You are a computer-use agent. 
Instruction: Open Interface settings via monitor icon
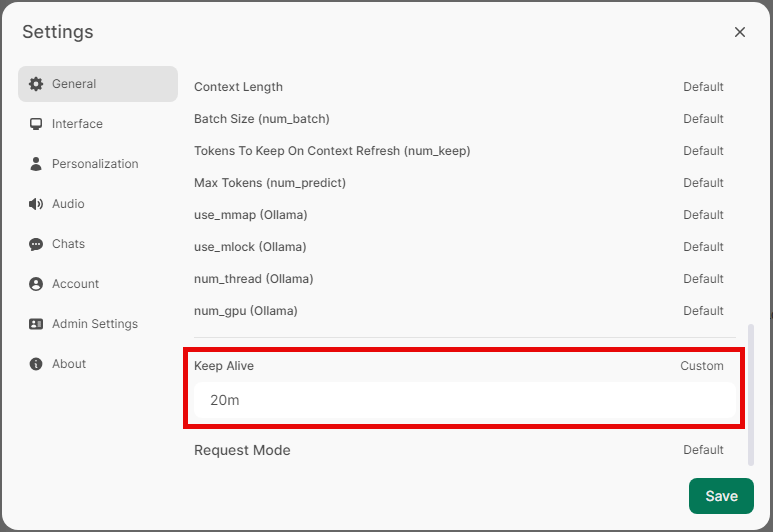coord(35,124)
